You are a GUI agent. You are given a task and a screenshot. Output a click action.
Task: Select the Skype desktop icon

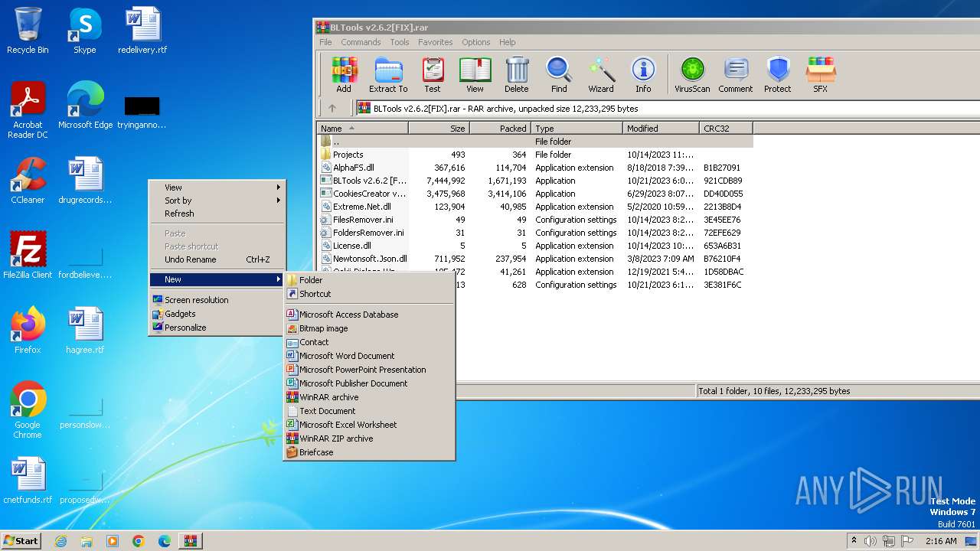point(84,31)
